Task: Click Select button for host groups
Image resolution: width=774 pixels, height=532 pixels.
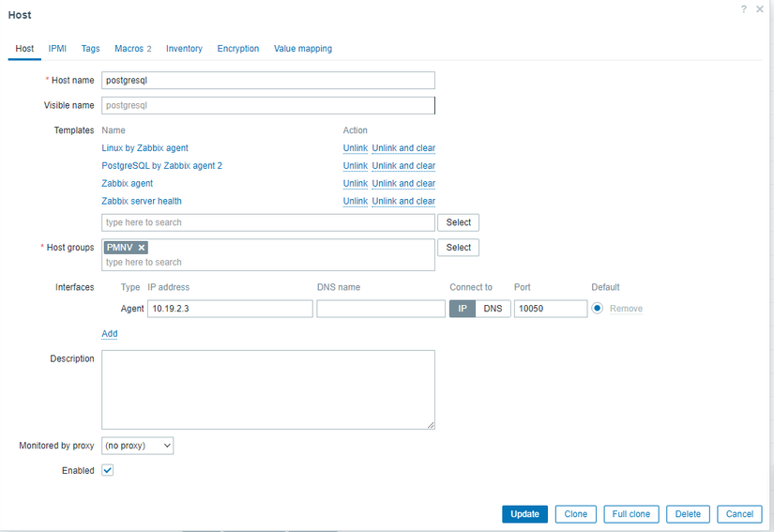Action: tap(458, 248)
